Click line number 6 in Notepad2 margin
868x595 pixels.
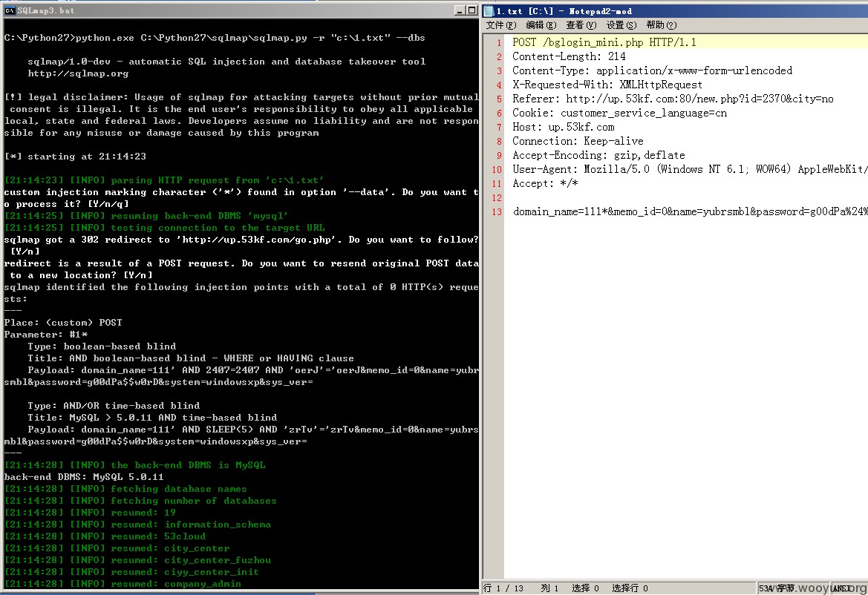[x=499, y=114]
